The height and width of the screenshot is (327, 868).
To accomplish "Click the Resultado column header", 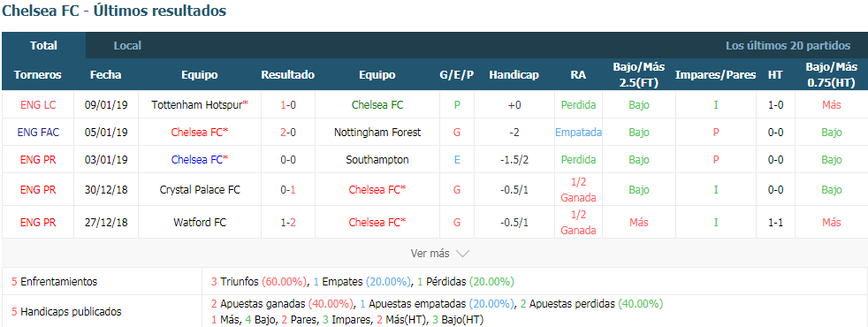I will pos(288,75).
